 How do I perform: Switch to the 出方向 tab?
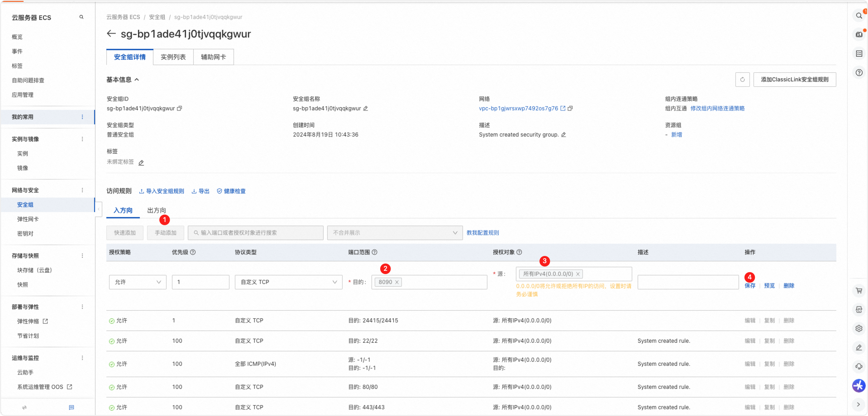pos(157,211)
